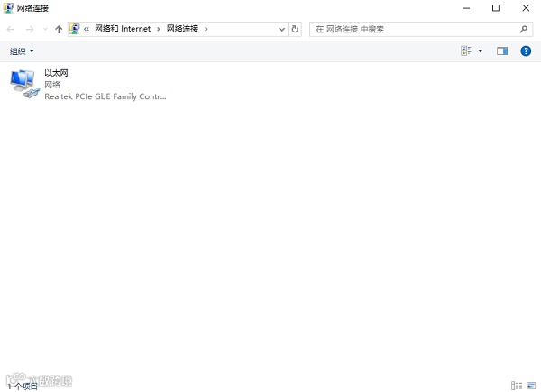
Task: Expand chevron after 网络连接 breadcrumb
Action: click(x=206, y=29)
